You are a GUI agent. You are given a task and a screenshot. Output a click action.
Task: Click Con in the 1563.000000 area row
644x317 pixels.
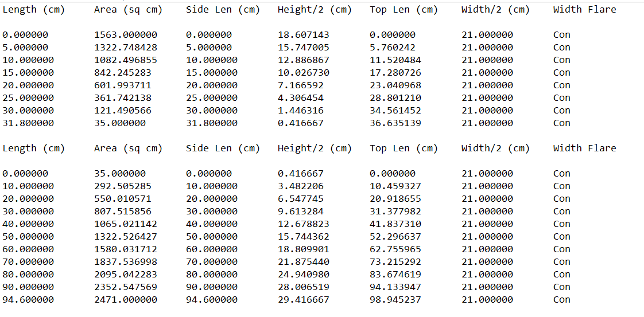[x=562, y=36]
